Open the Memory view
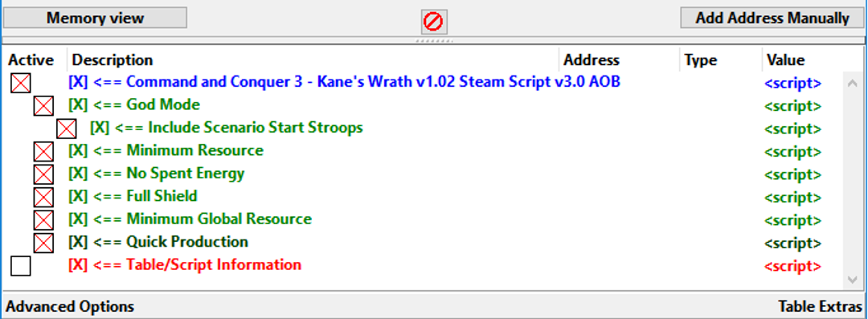This screenshot has width=868, height=319. tap(95, 18)
